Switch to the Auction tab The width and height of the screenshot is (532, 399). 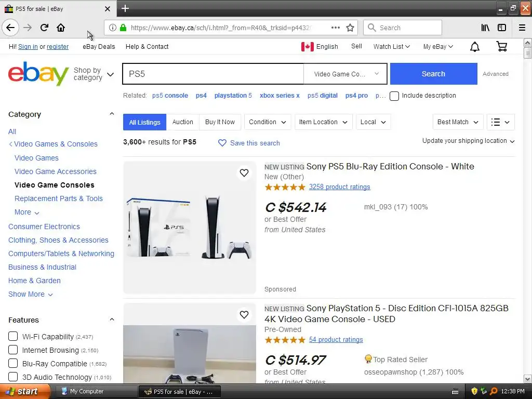click(182, 122)
